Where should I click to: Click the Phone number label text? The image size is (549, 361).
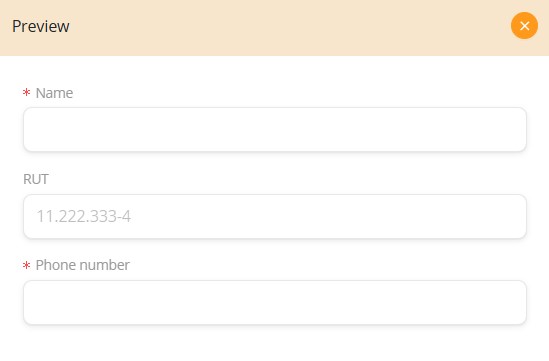83,265
